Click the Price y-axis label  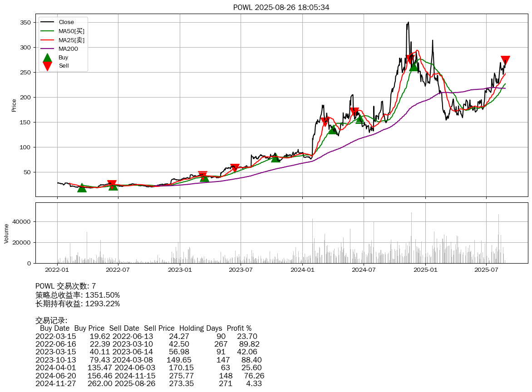[x=14, y=105]
